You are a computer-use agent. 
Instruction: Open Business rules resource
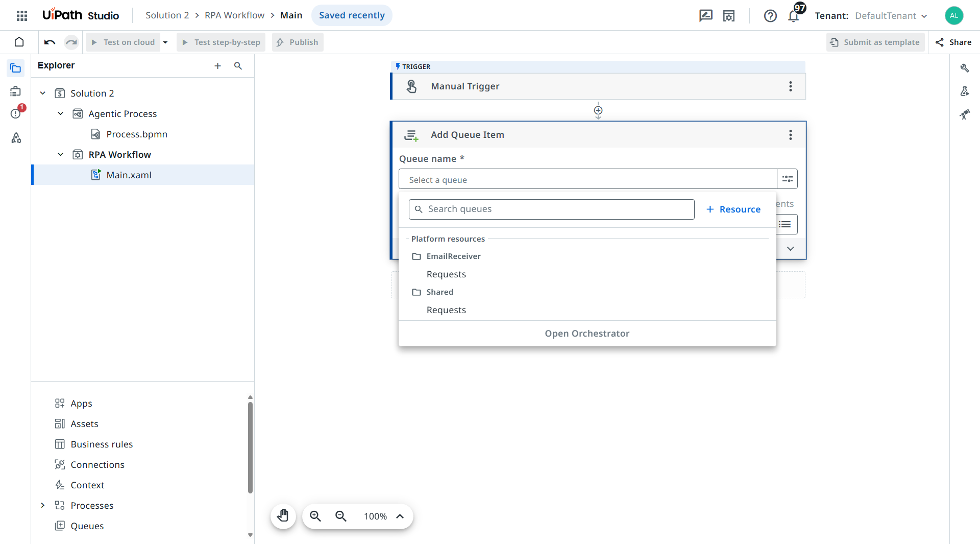pyautogui.click(x=102, y=444)
